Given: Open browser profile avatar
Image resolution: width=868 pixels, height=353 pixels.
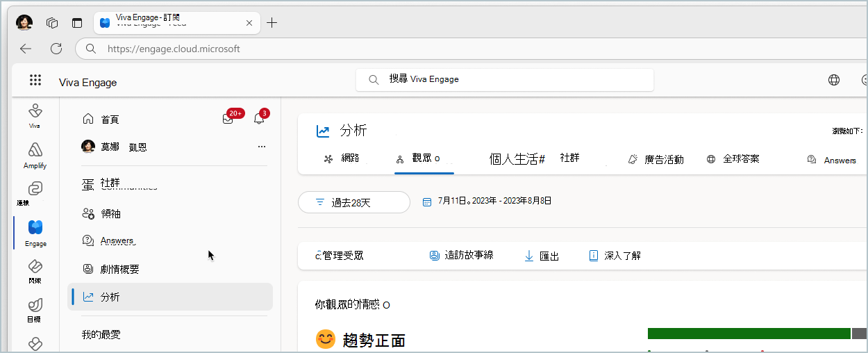Looking at the screenshot, I should pos(24,23).
